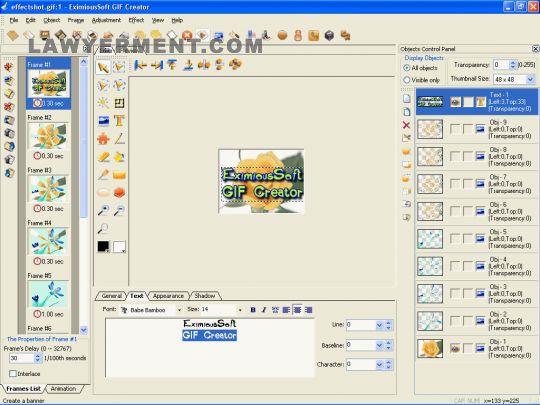Select the zoom out magnifier tool
Image resolution: width=540 pixels, height=405 pixels.
coord(119,210)
